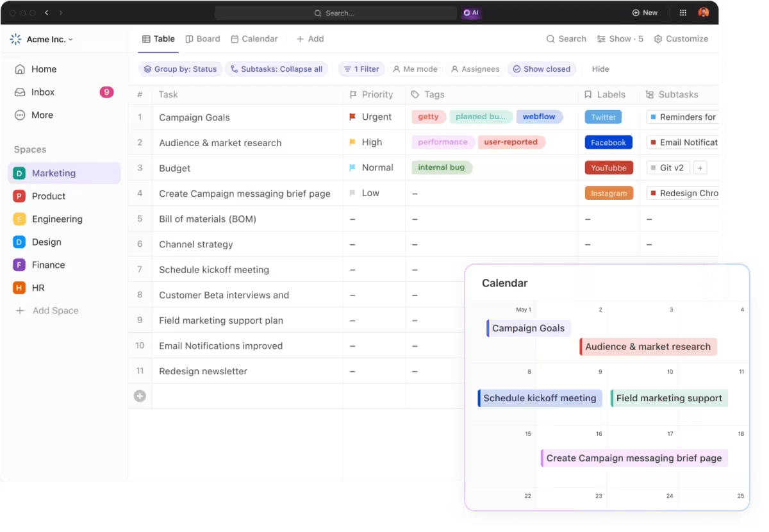Open the apps grid icon
The height and width of the screenshot is (532, 769).
(683, 13)
